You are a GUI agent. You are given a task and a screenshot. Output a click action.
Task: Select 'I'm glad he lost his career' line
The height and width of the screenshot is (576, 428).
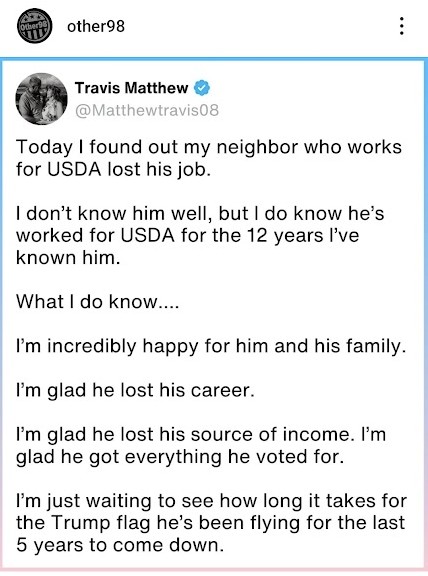pos(135,390)
